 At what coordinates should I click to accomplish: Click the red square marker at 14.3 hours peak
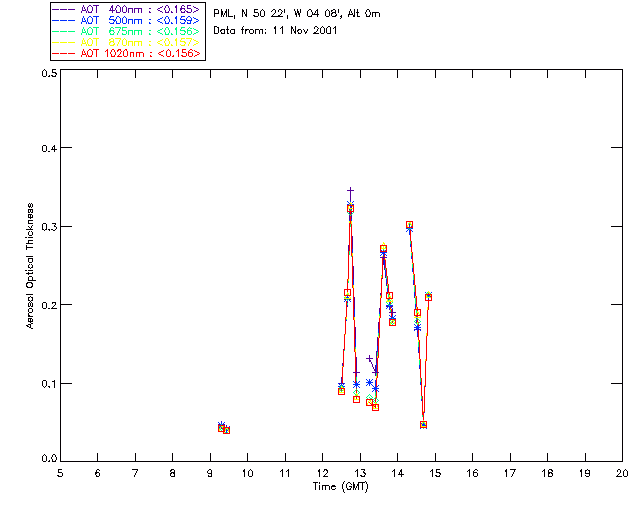(x=409, y=225)
